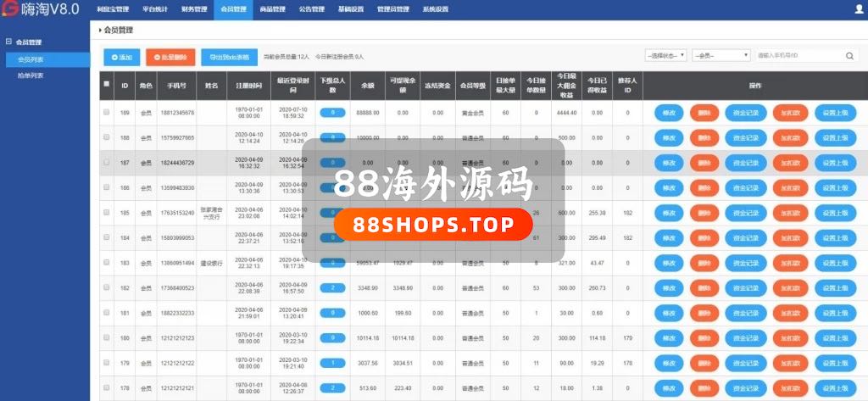Select the checkbox for member ID 186
Image resolution: width=868 pixels, height=401 pixels.
pyautogui.click(x=106, y=187)
